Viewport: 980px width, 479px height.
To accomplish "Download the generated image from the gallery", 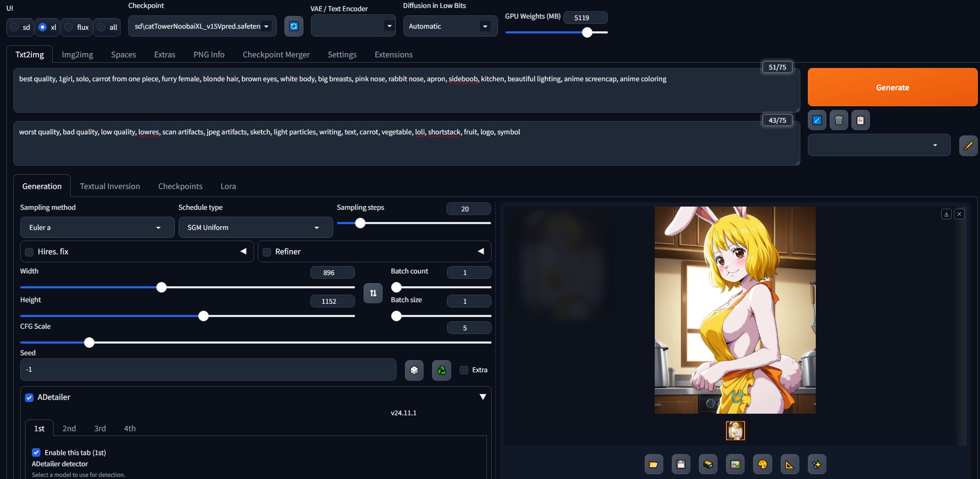I will pos(947,214).
